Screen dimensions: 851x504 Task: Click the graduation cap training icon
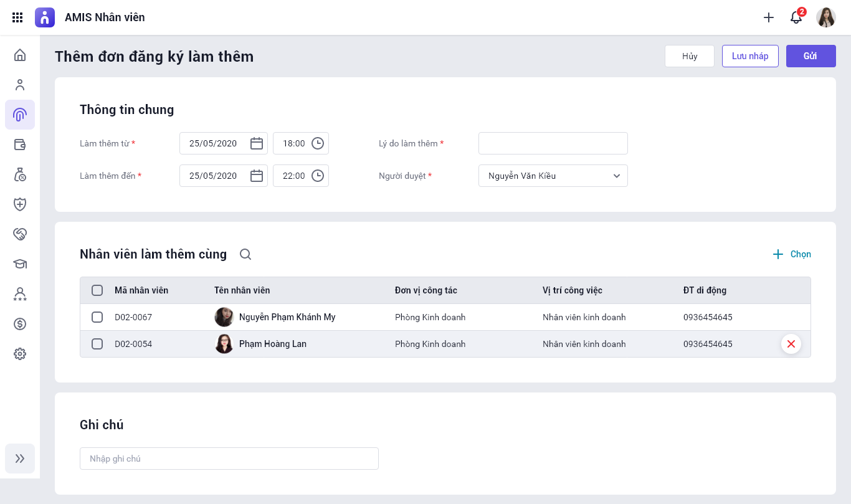[20, 264]
